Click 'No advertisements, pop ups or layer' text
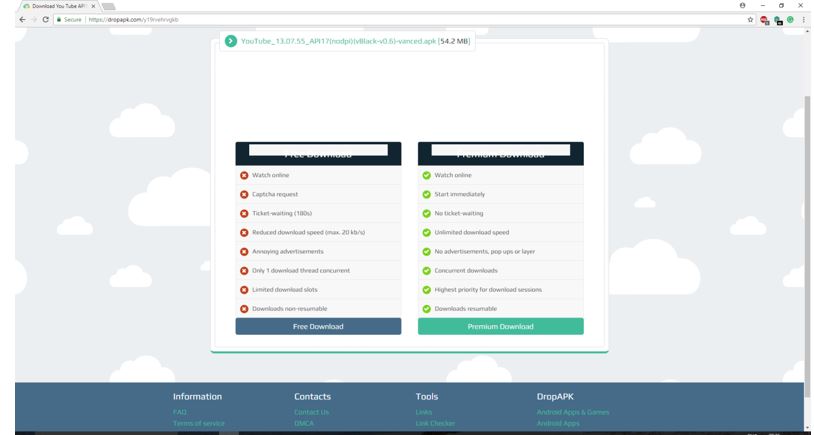814x435 pixels. [484, 252]
